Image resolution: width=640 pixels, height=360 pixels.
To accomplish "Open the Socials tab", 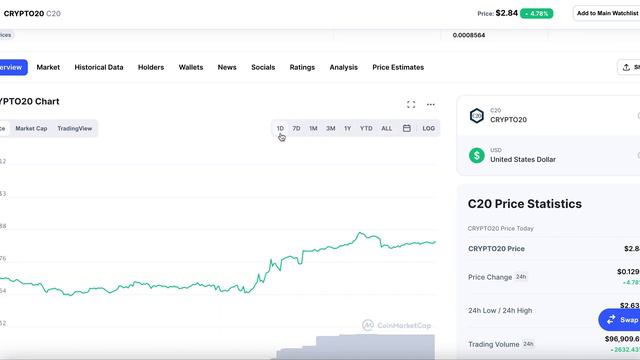I will pos(263,67).
